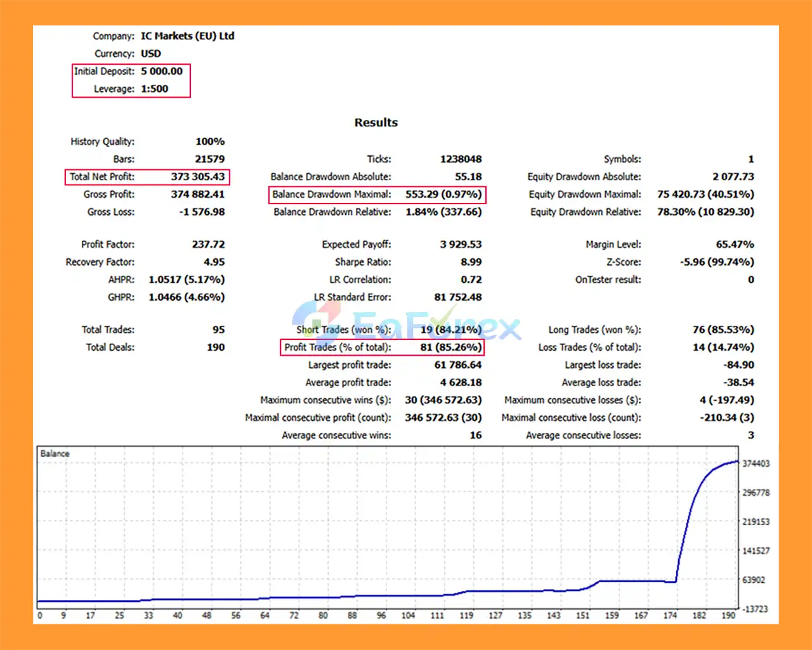This screenshot has width=812, height=650.
Task: Click the Sharpe Ratio value 8.99
Action: (x=471, y=262)
